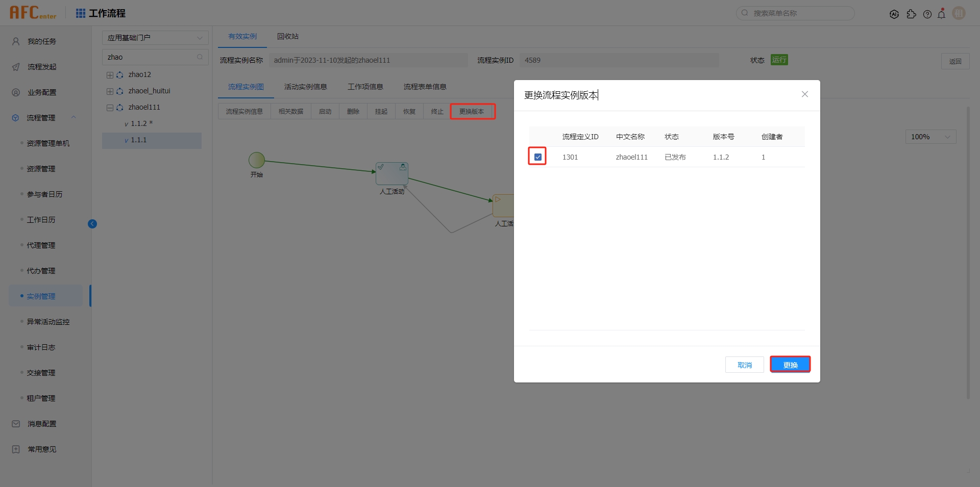The image size is (980, 487).
Task: Collapse zhaoel111 in the process tree
Action: click(x=109, y=107)
